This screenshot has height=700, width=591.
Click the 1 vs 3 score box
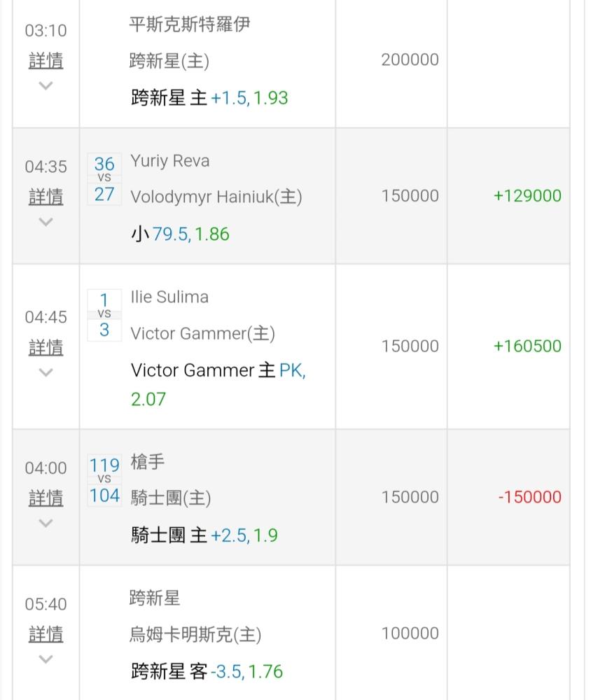click(104, 315)
